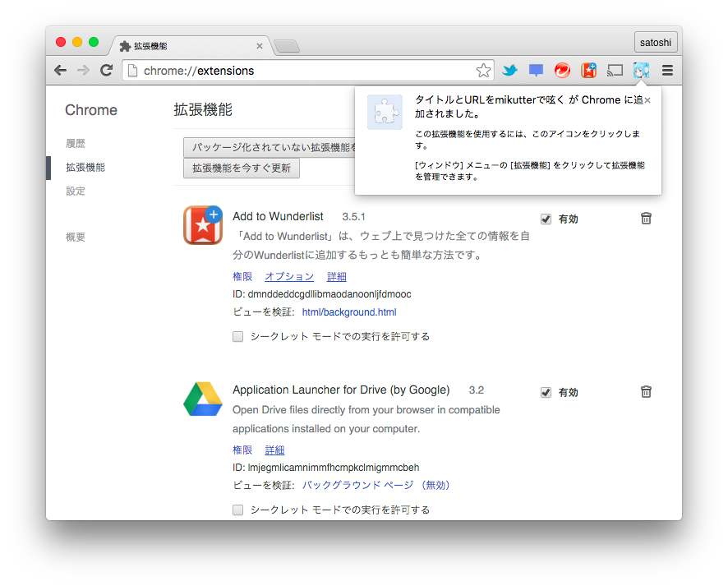Open 概要 in the sidebar
This screenshot has width=728, height=586.
(x=76, y=238)
